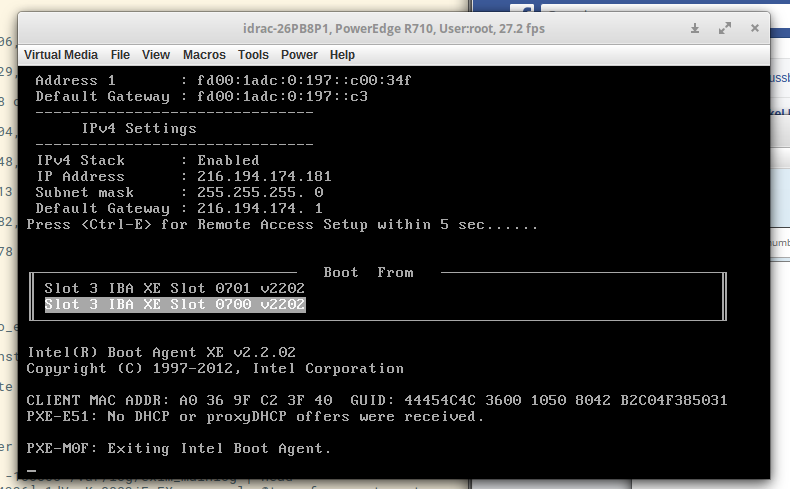Open the Virtual Media menu

click(60, 55)
